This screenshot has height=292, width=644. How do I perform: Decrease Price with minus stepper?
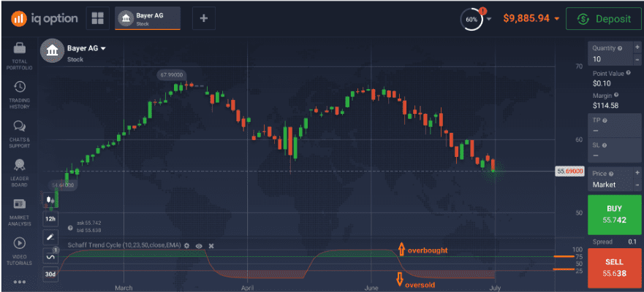(x=637, y=185)
